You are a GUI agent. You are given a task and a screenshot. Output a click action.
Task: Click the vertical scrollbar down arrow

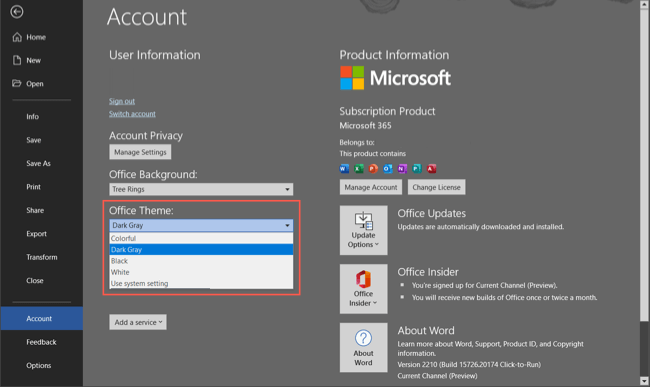pos(644,381)
